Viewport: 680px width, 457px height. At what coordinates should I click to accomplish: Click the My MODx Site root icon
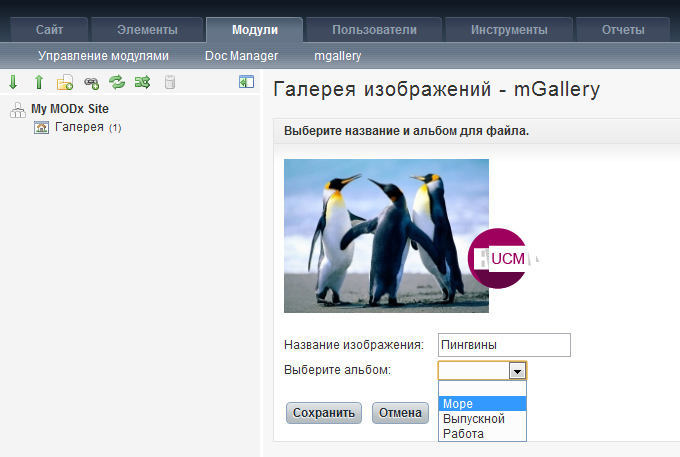(x=18, y=110)
